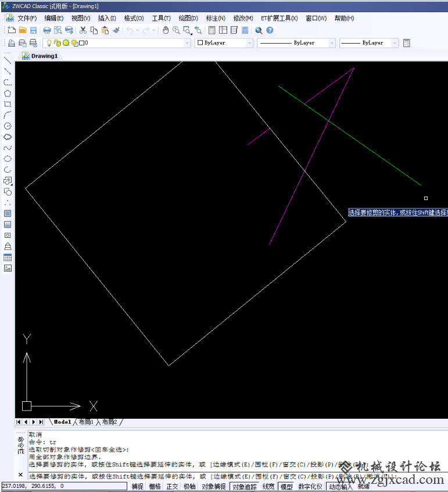Open the 编辑(E) menu
Image resolution: width=448 pixels, height=492 pixels.
(54, 18)
